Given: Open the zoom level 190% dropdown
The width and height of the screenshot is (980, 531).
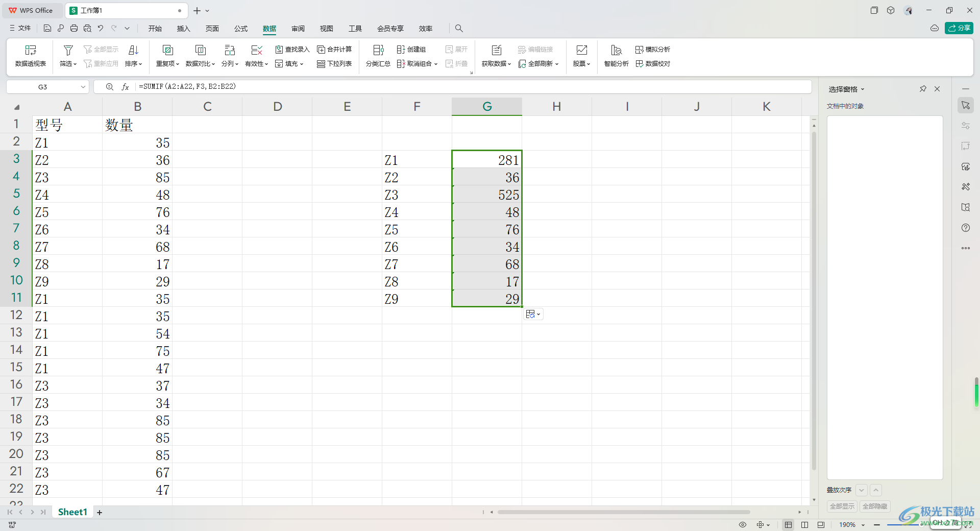Looking at the screenshot, I should 863,525.
